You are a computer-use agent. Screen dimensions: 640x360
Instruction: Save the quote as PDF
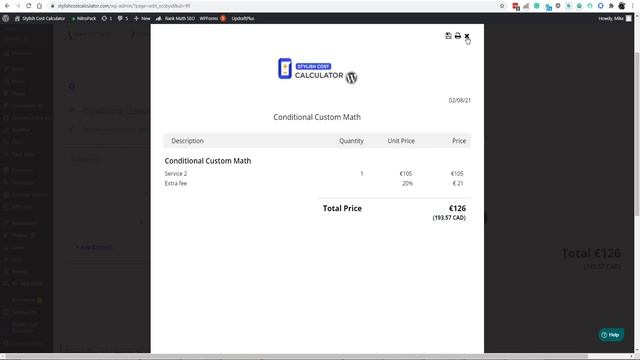448,36
